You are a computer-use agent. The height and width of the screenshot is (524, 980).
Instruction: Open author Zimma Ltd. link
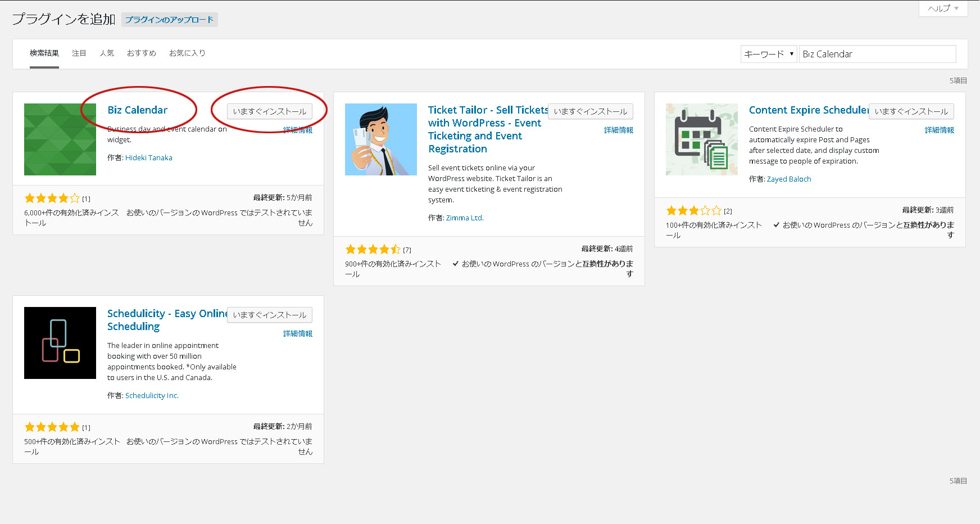(x=465, y=218)
